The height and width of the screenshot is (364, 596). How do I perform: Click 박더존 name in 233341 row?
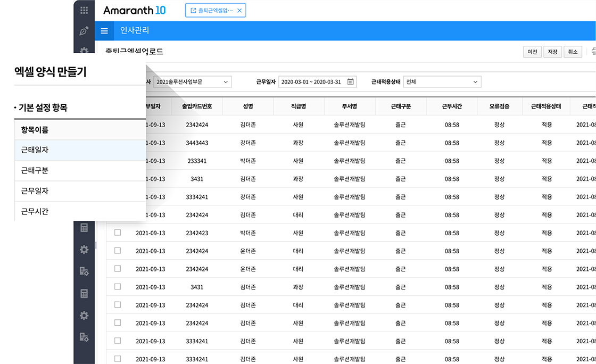[248, 161]
